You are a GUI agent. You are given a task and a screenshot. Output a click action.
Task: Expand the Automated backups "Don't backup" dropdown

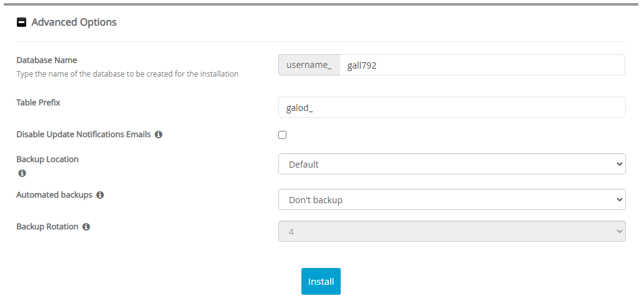(x=452, y=200)
